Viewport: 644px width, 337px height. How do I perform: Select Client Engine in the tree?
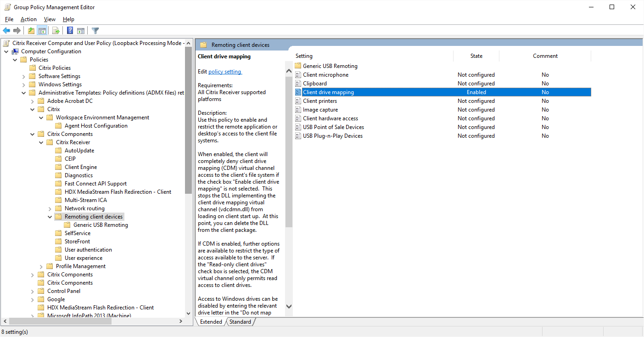click(81, 167)
